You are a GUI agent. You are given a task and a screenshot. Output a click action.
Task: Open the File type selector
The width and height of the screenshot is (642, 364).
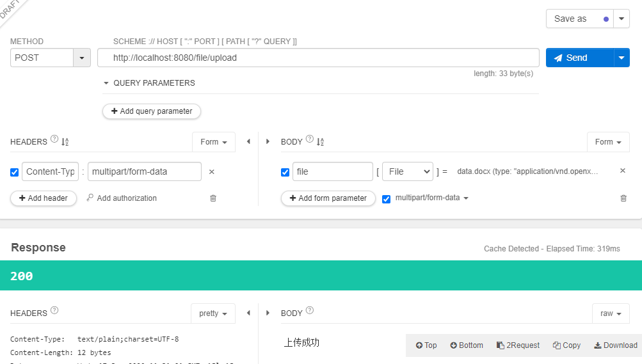tap(407, 171)
